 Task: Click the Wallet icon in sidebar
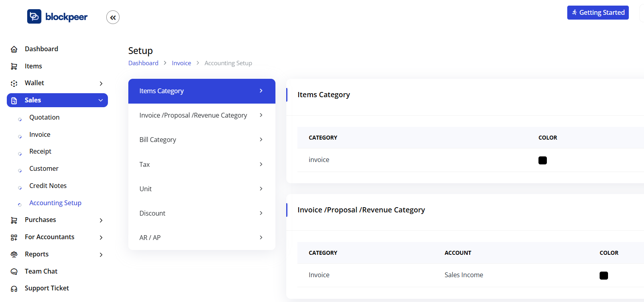pos(14,83)
